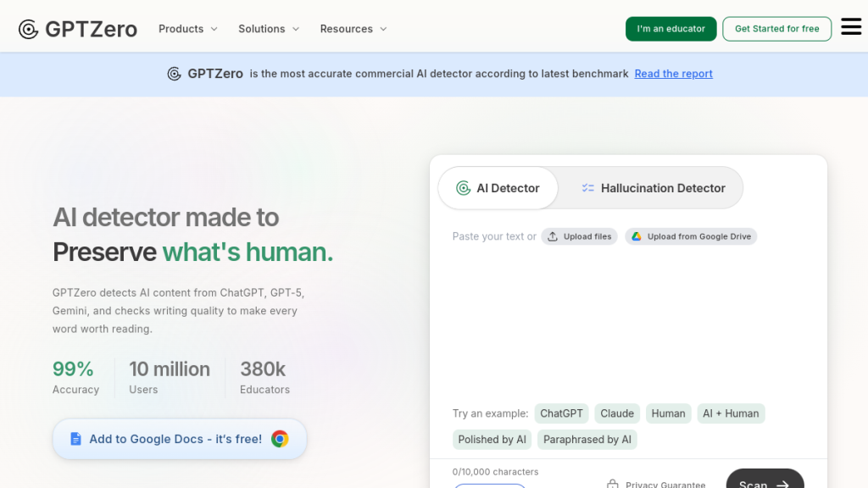Image resolution: width=868 pixels, height=488 pixels.
Task: Open the Read the report link
Action: coord(673,74)
